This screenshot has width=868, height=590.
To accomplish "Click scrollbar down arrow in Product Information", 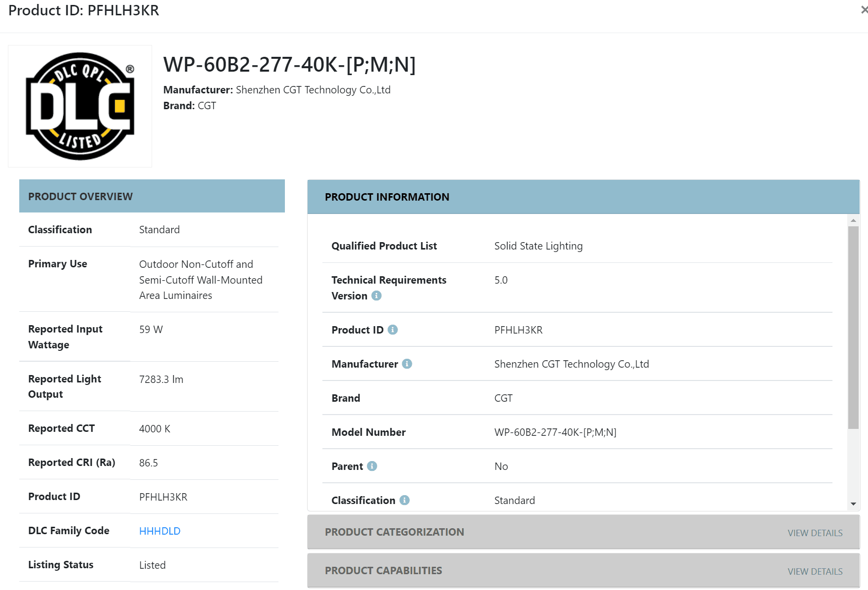I will [x=853, y=504].
